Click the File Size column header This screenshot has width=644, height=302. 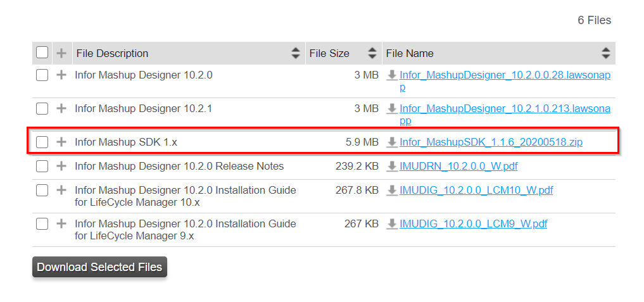click(344, 53)
